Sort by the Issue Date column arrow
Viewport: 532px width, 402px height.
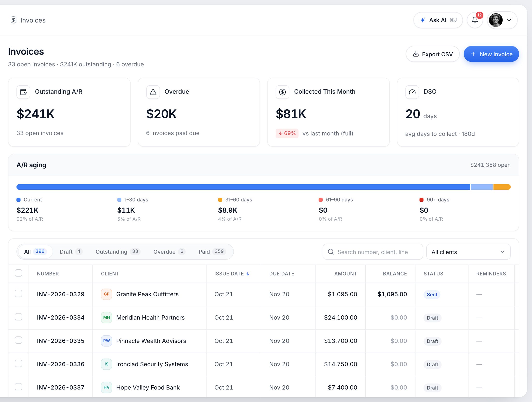coord(248,274)
